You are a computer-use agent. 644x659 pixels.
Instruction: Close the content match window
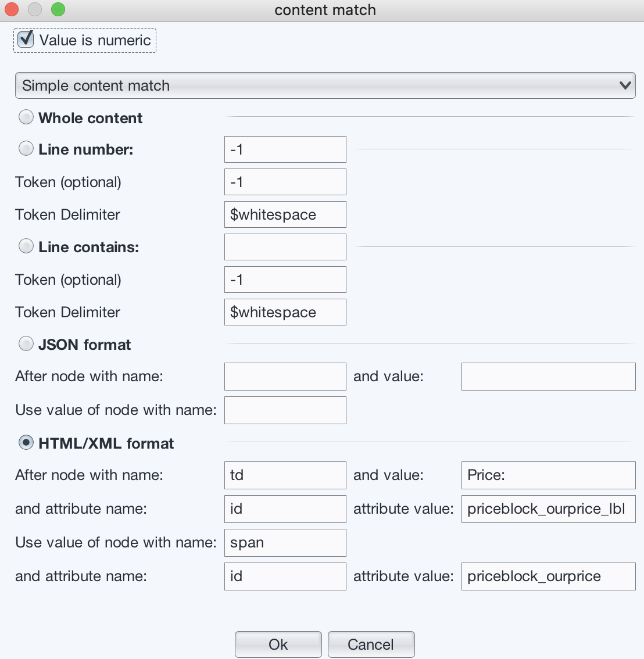coord(11,10)
